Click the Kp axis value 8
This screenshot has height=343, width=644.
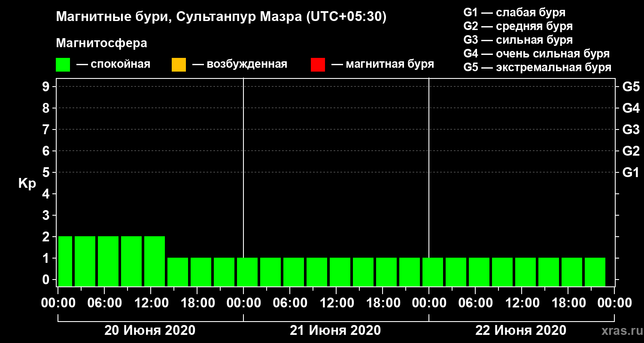pyautogui.click(x=47, y=108)
